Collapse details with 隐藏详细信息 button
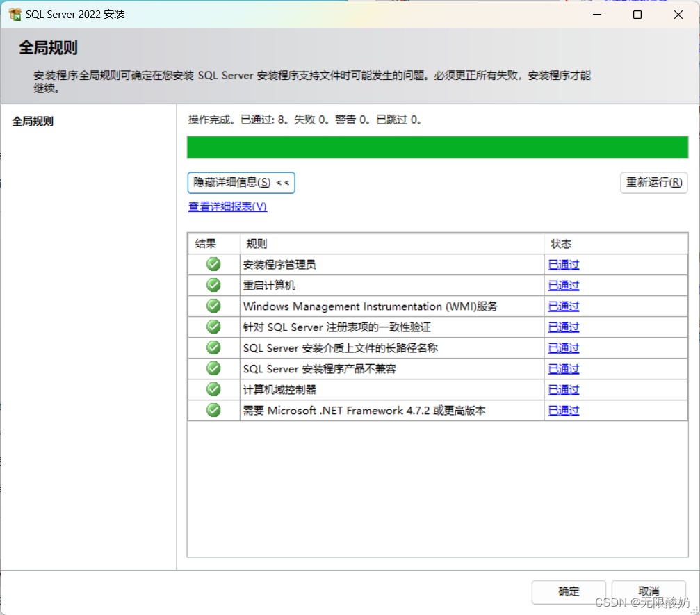 241,183
